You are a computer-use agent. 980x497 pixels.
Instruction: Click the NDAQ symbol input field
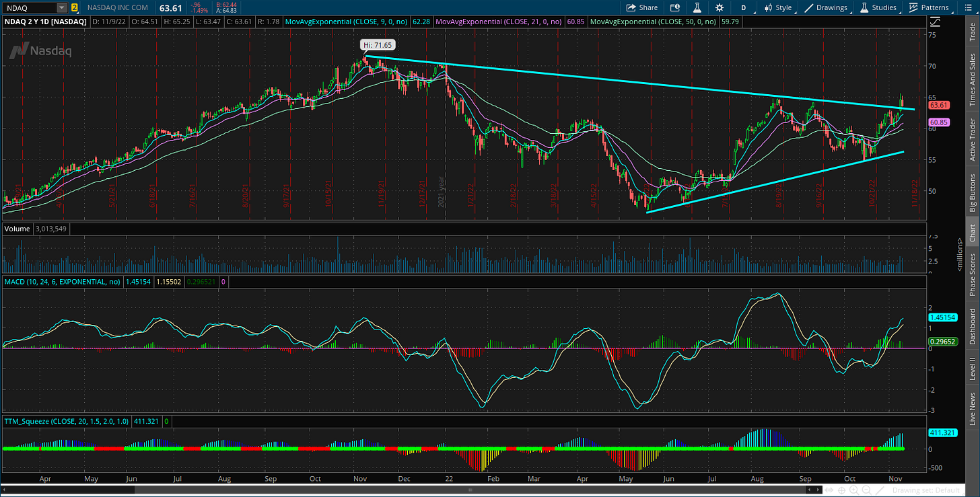tap(29, 8)
